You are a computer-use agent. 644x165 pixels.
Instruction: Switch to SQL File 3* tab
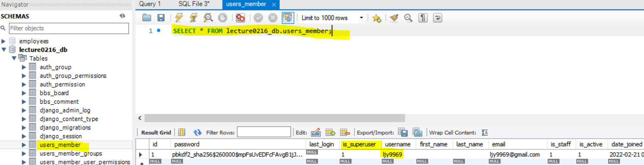[x=194, y=4]
